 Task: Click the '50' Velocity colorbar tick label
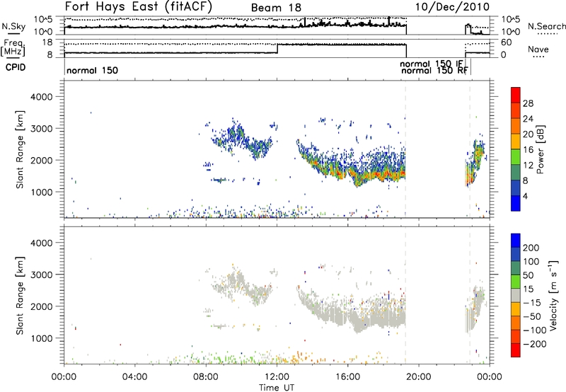[528, 275]
